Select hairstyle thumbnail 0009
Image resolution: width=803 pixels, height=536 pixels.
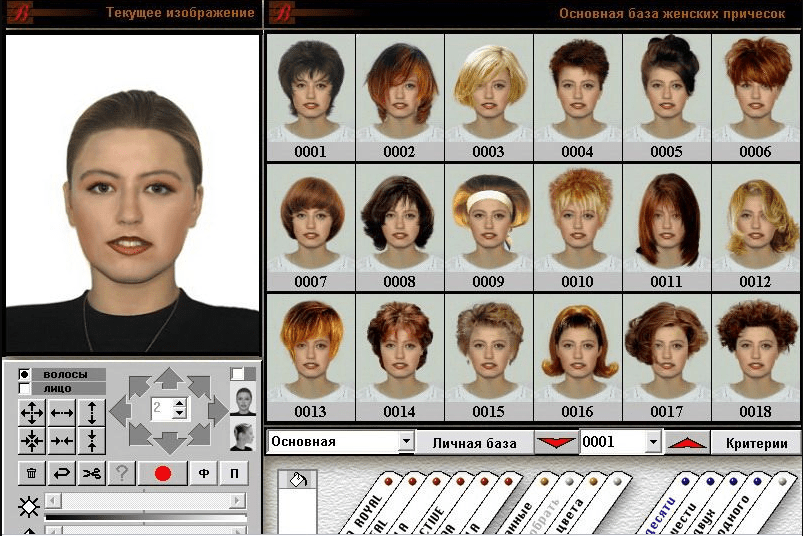pyautogui.click(x=488, y=228)
